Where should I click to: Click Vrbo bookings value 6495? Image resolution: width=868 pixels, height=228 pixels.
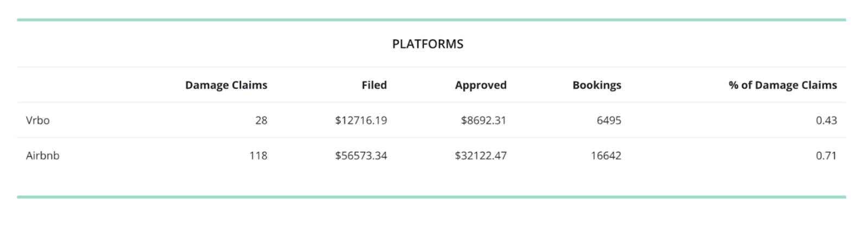609,120
